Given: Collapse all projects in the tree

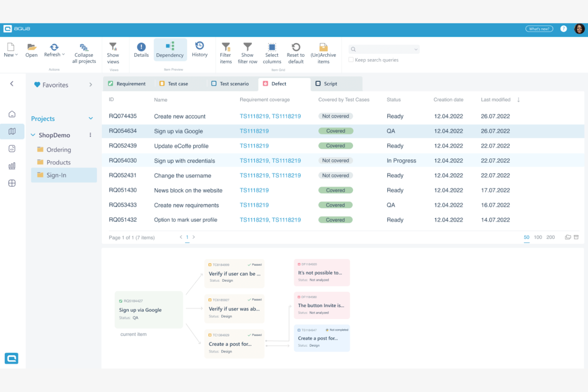Looking at the screenshot, I should [x=84, y=53].
